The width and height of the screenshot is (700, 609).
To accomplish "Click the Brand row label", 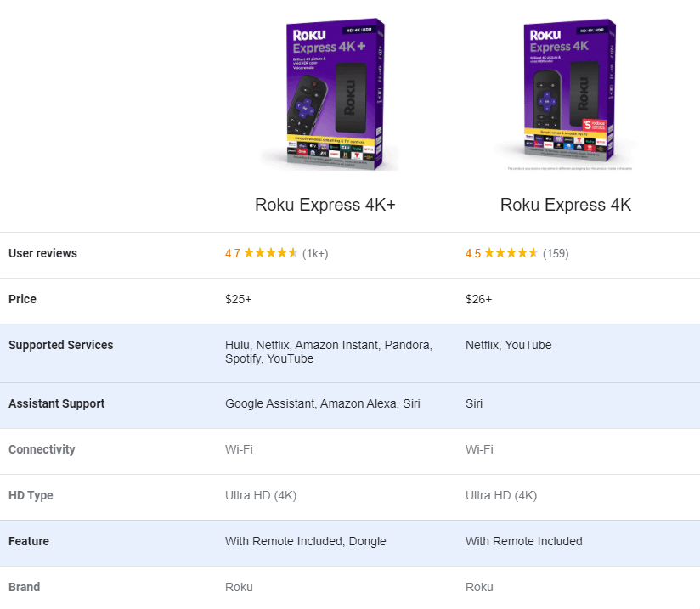I will [x=24, y=587].
